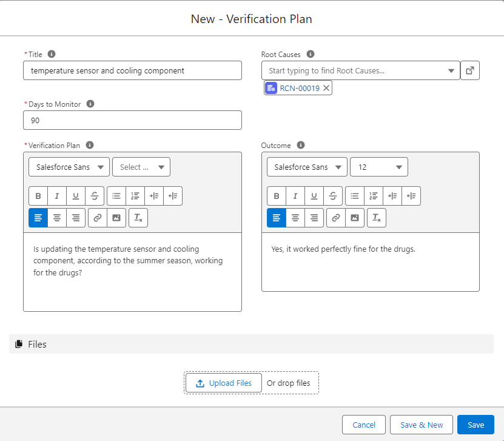Expand the Root Causes lookup dropdown
504x441 pixels.
tap(451, 70)
